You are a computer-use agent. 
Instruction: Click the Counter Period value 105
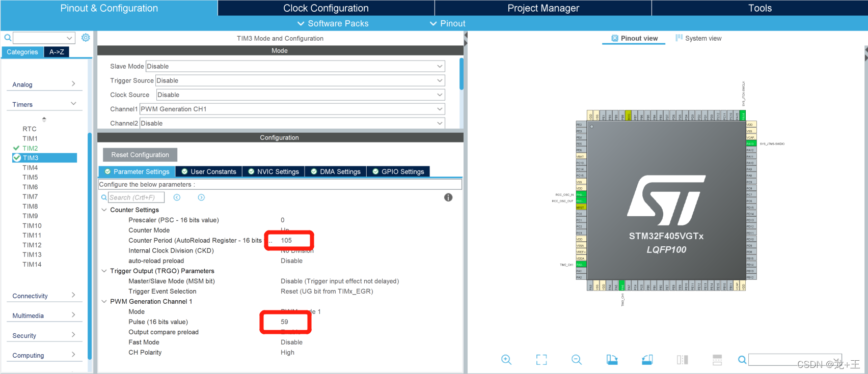(x=287, y=240)
